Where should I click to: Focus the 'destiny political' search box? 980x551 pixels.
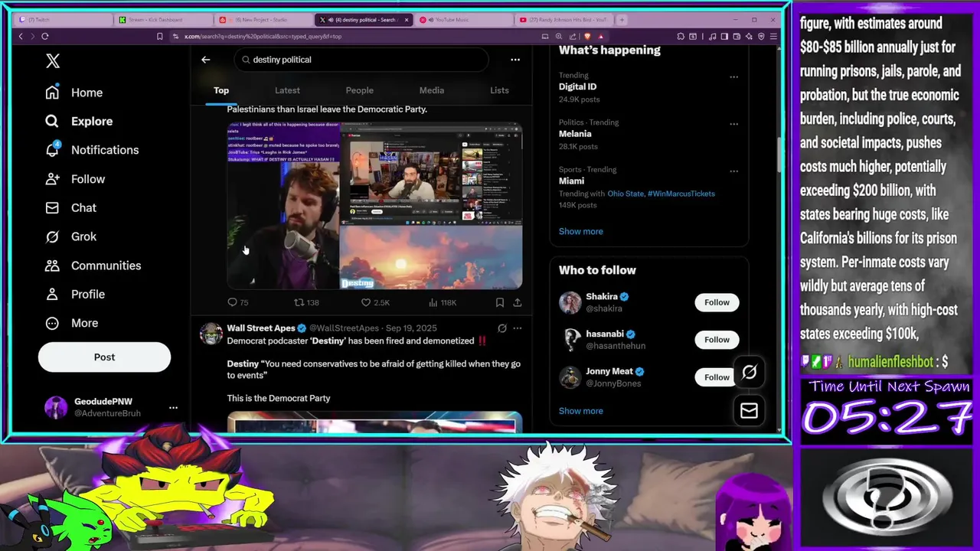(361, 60)
